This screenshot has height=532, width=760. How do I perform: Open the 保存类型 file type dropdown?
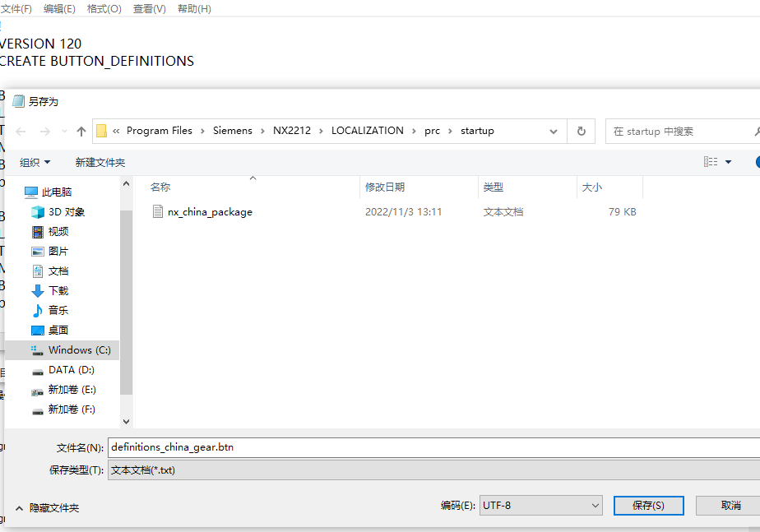tap(433, 470)
